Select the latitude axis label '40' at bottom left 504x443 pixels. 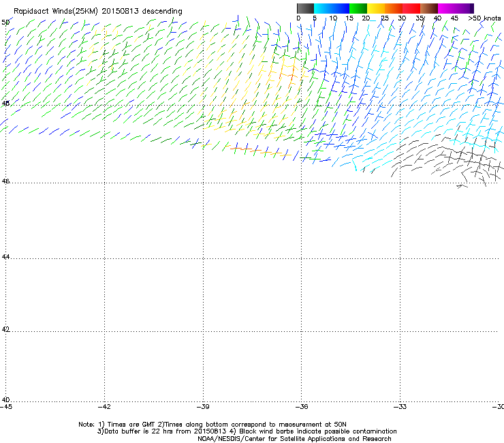coord(5,399)
